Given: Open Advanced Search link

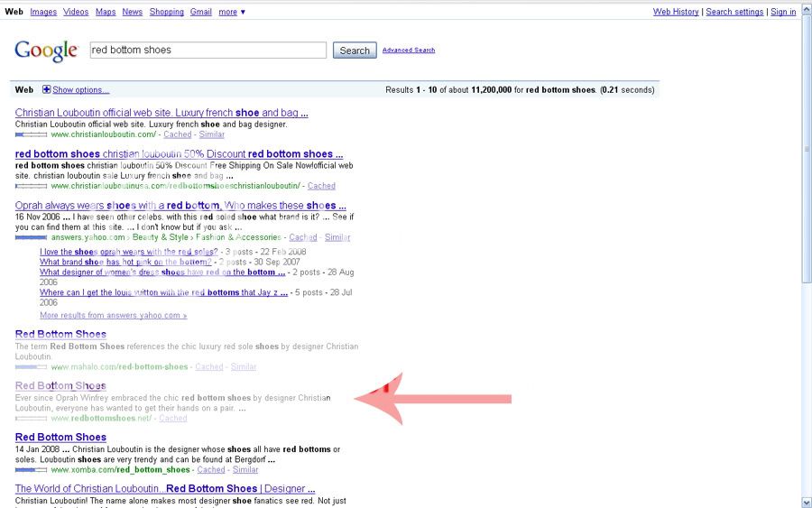Looking at the screenshot, I should point(409,51).
